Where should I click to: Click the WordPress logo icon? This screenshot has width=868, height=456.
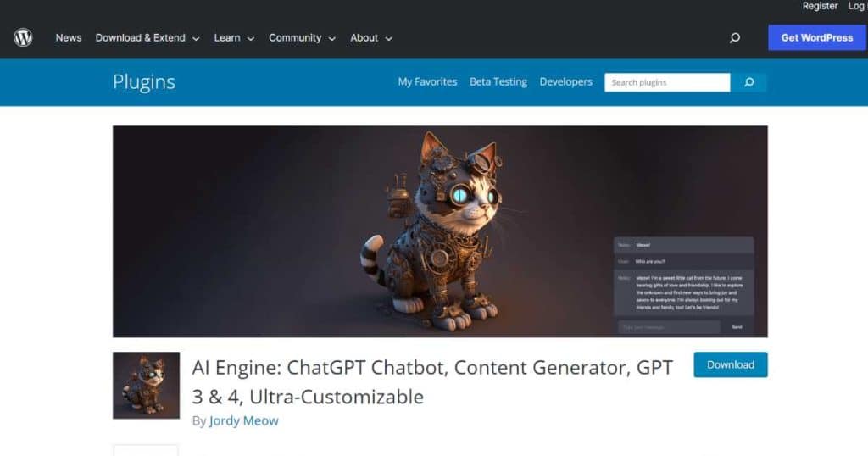click(23, 37)
